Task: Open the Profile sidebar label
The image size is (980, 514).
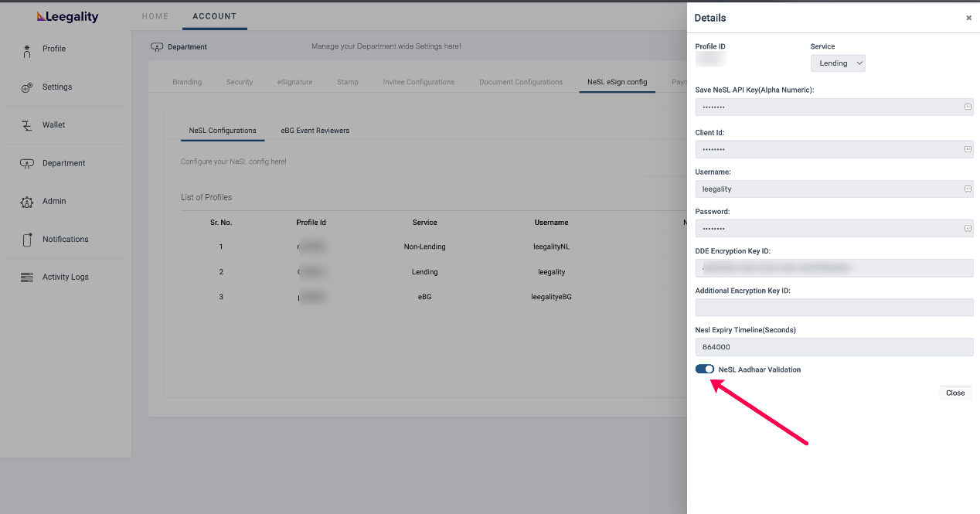Action: [x=54, y=49]
